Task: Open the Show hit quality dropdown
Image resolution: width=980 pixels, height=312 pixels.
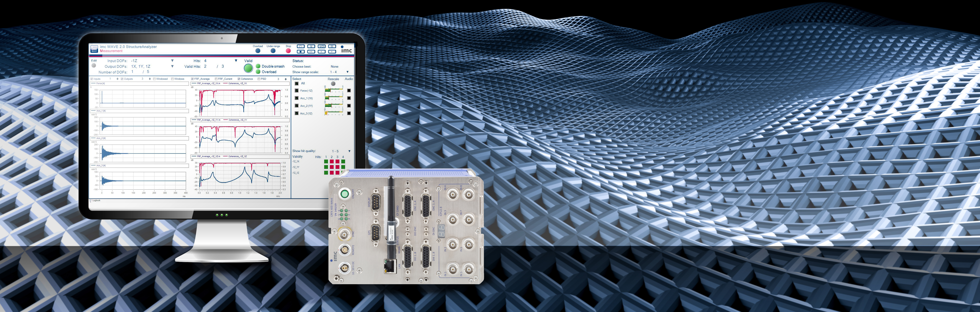Action: [349, 151]
